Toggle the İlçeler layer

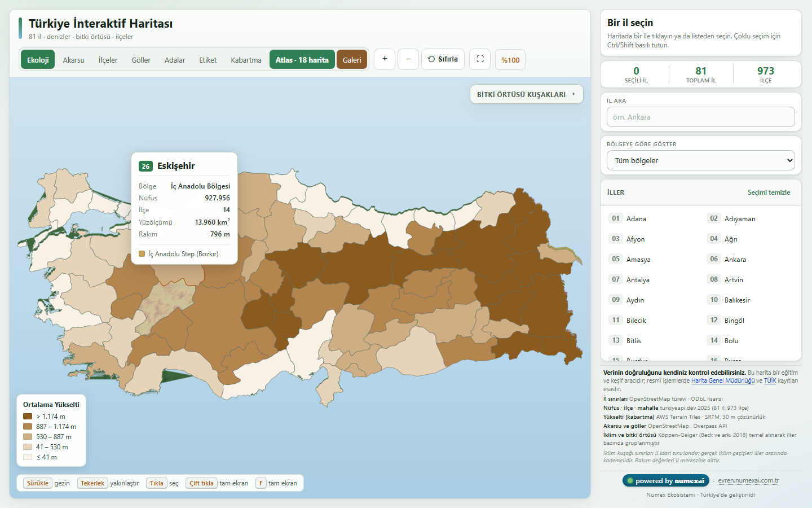(x=108, y=60)
